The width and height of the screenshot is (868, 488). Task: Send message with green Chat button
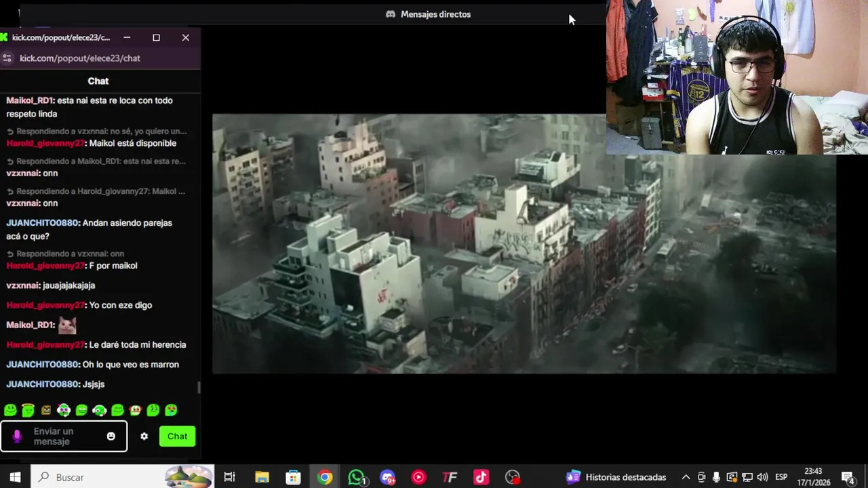(178, 436)
